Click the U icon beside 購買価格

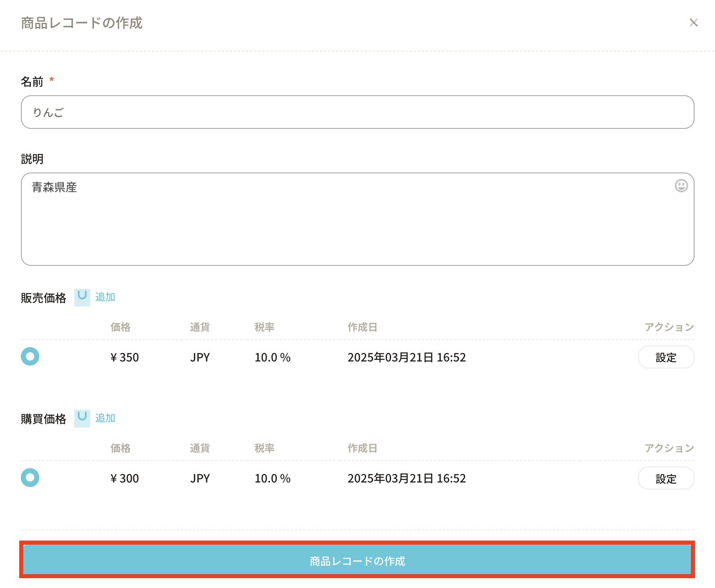point(82,418)
